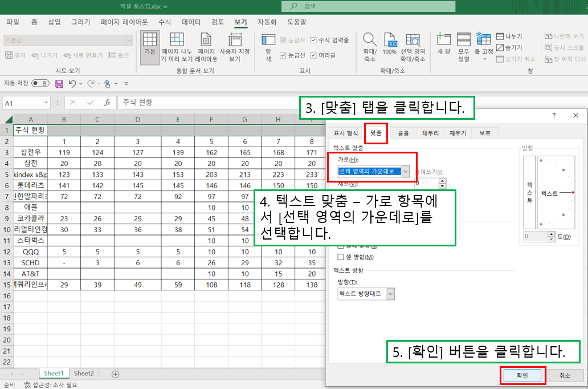
Task: Select column D header
Action: (138, 119)
